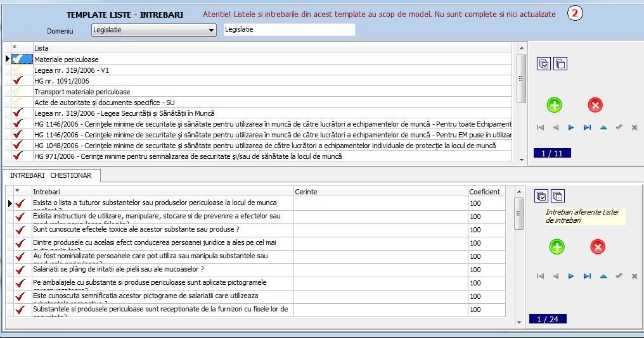The width and height of the screenshot is (644, 338).
Task: Click the post checkmark in the questions navigator
Action: coord(619,276)
